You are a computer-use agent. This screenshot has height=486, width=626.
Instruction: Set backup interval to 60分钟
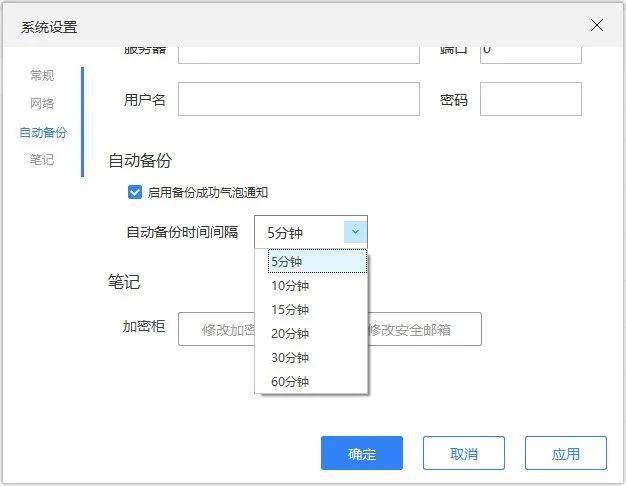coord(311,381)
